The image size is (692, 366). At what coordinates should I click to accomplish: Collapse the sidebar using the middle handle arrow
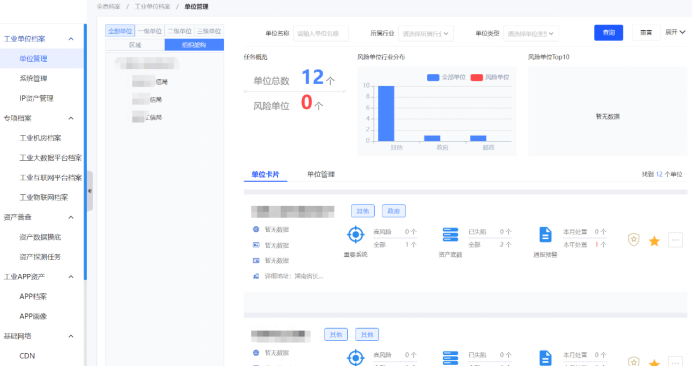[90, 191]
